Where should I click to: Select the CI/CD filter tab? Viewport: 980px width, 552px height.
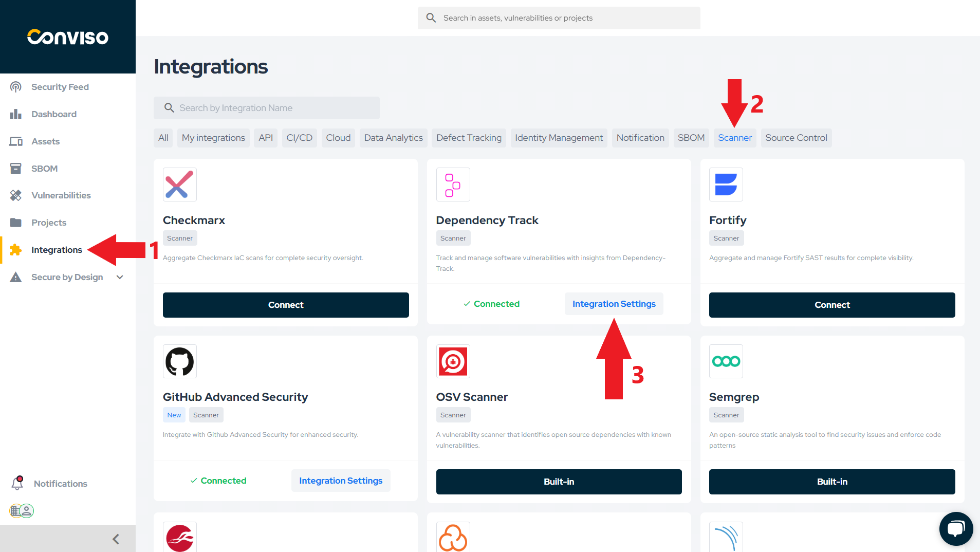click(300, 138)
